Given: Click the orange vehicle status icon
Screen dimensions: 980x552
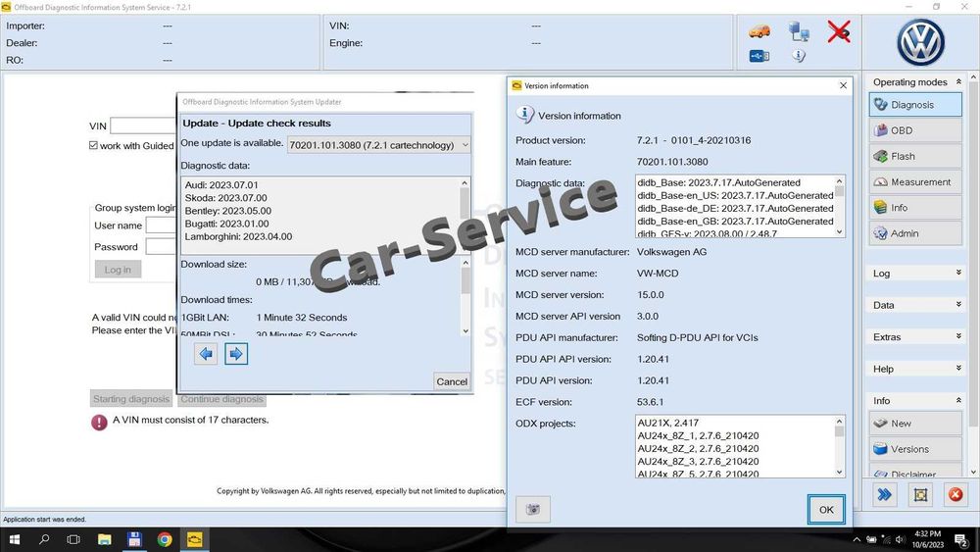Looking at the screenshot, I should pyautogui.click(x=759, y=31).
